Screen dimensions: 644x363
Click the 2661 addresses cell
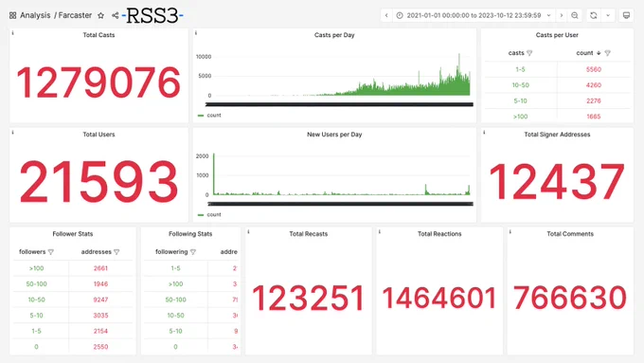(x=100, y=268)
